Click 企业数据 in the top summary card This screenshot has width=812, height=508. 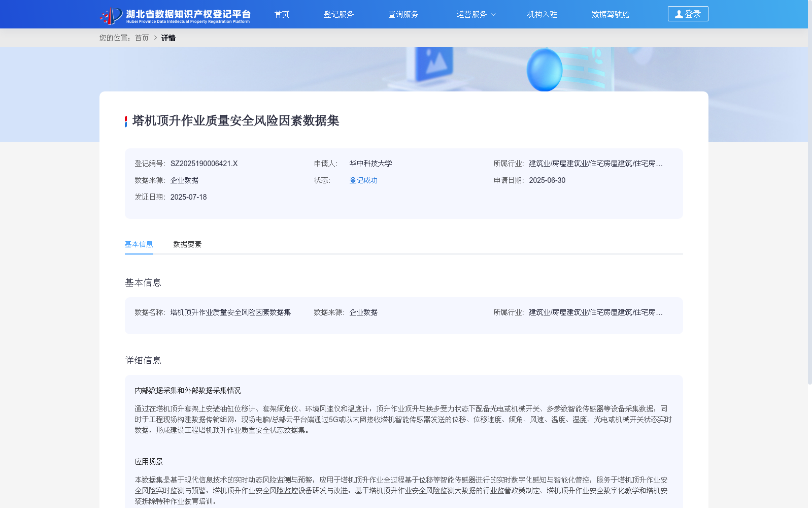[x=184, y=180]
